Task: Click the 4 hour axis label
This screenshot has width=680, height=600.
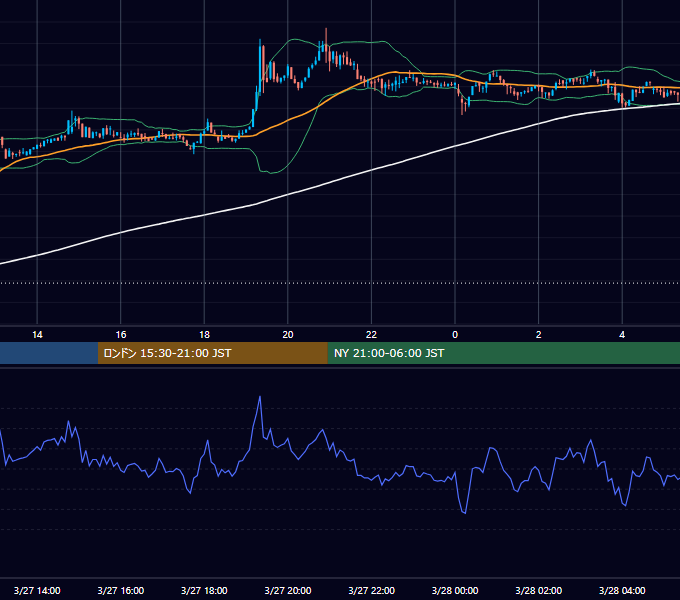Action: [622, 335]
